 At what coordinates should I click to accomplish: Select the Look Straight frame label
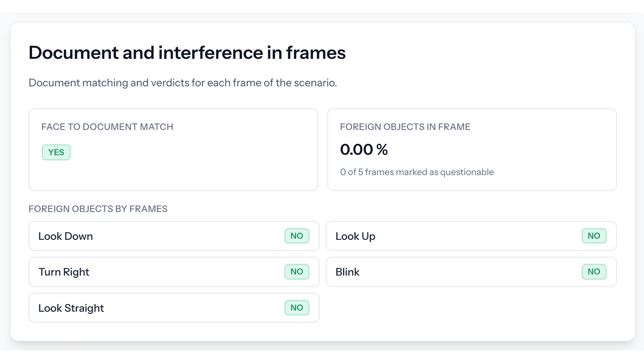coord(71,309)
